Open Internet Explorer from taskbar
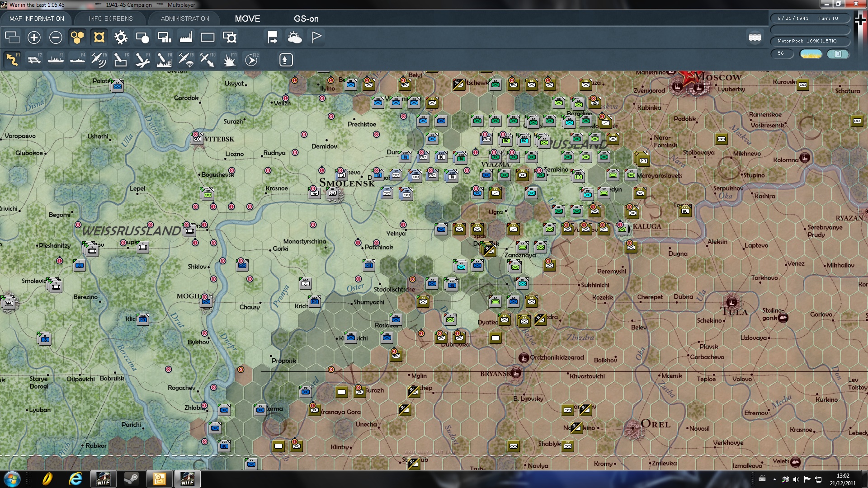 click(x=75, y=479)
